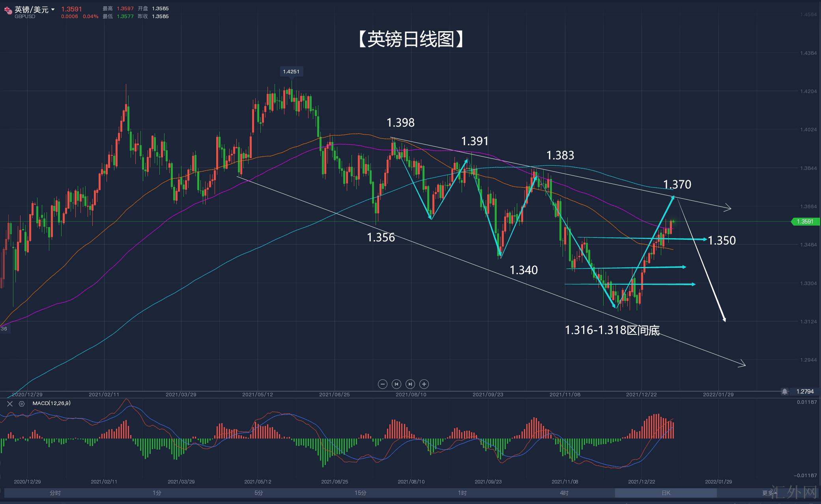Viewport: 821px width, 504px height.
Task: Jump to earliest data with skip-back icon
Action: (x=396, y=384)
